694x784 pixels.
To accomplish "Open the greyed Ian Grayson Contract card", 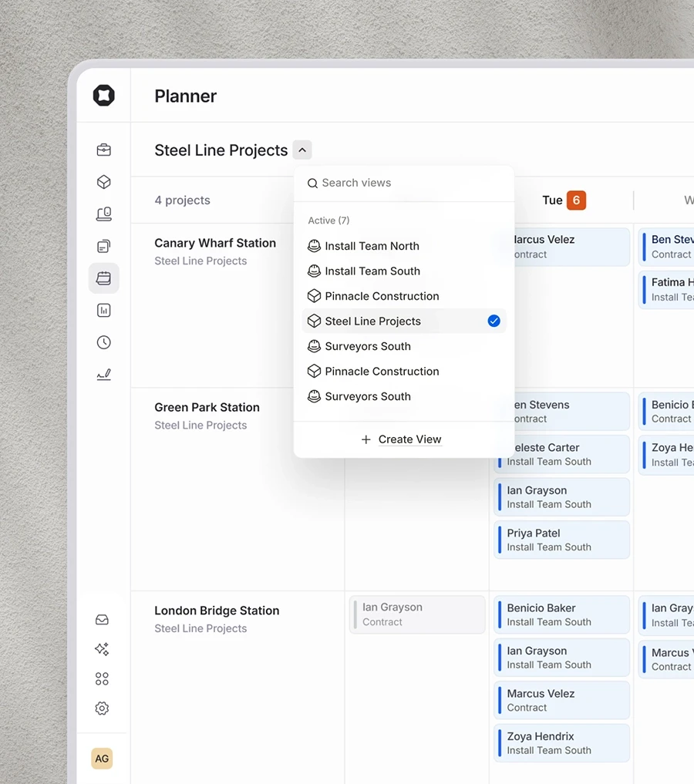I will [417, 614].
